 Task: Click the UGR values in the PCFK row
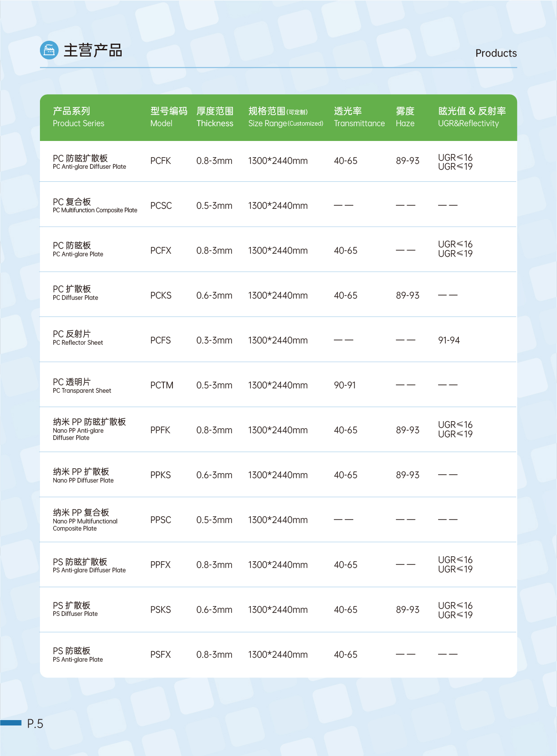[455, 162]
